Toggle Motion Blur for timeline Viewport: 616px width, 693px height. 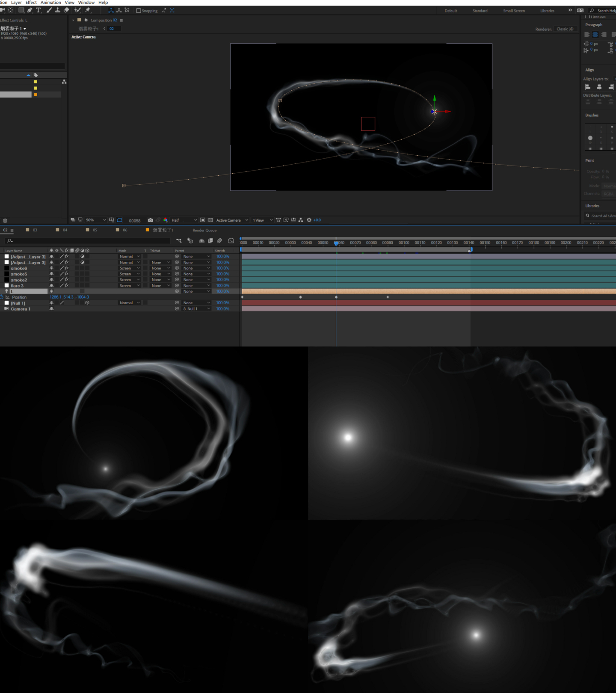[x=219, y=241]
